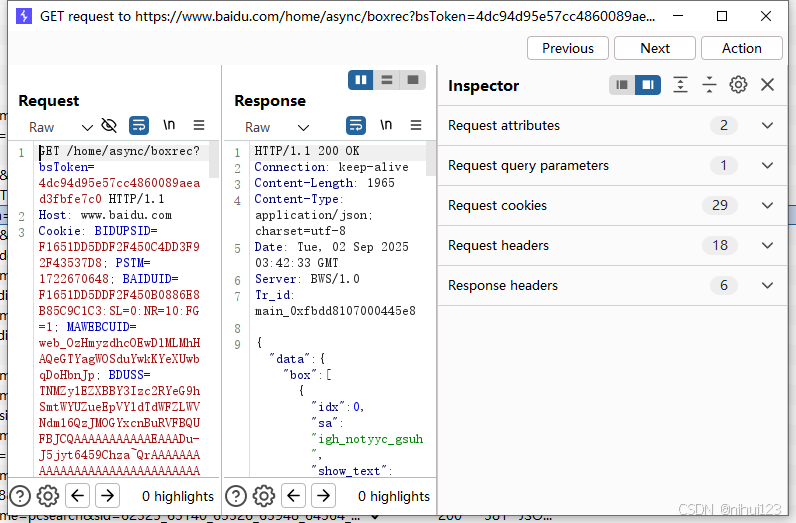The image size is (796, 523).
Task: Dock Inspector panel to the right
Action: 648,85
